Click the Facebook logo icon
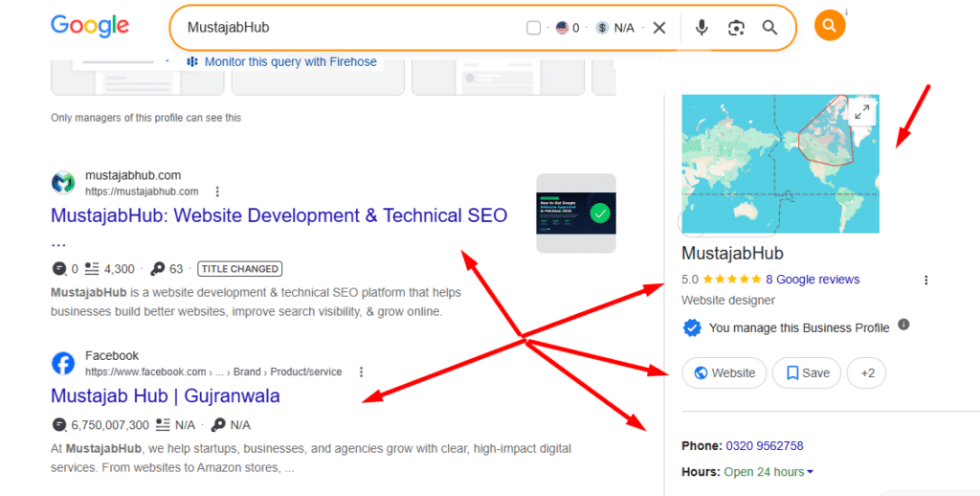This screenshot has width=980, height=496. point(63,364)
